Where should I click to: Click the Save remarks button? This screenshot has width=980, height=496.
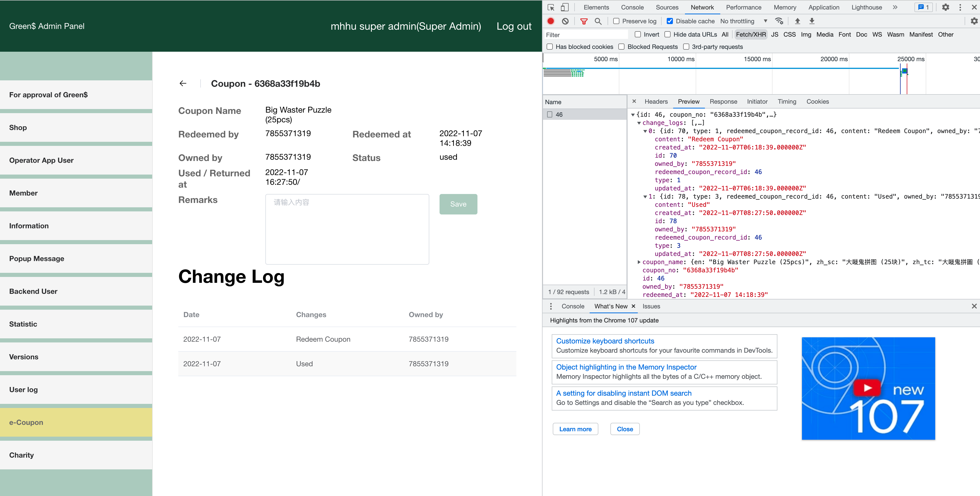pos(458,204)
